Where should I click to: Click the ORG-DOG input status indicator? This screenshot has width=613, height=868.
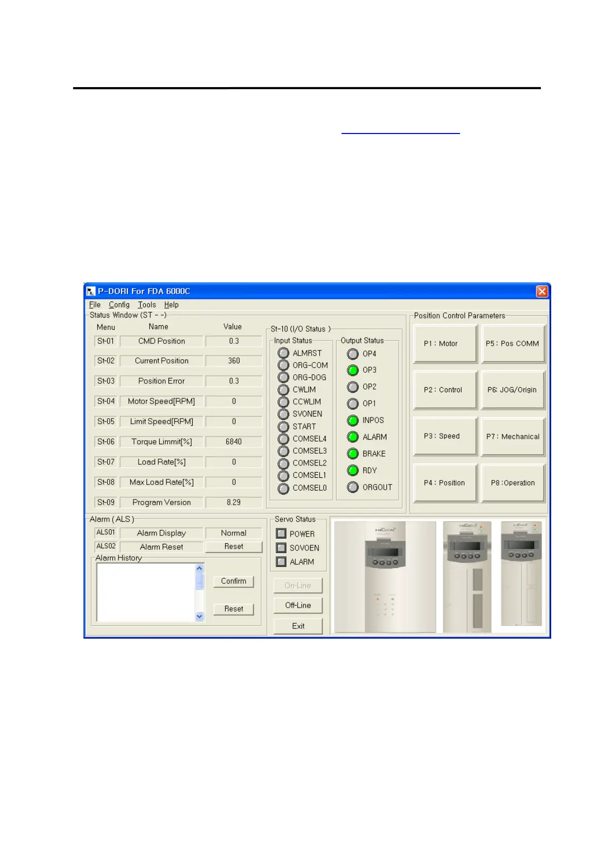point(283,377)
